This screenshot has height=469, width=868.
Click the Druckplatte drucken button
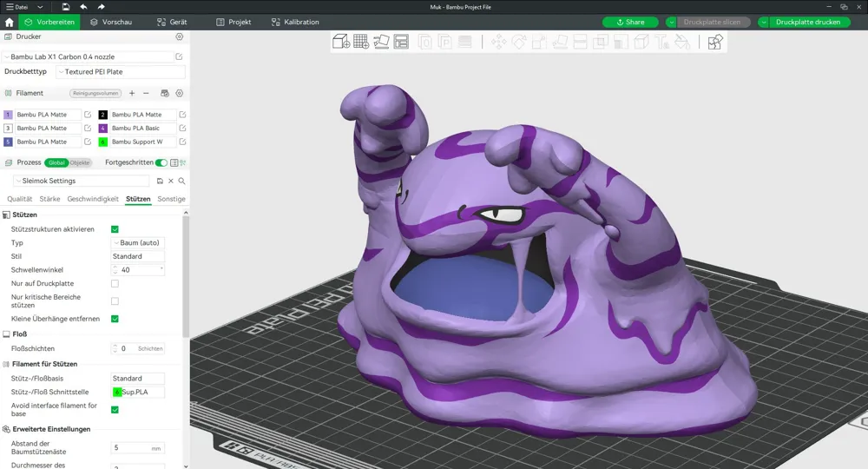808,23
